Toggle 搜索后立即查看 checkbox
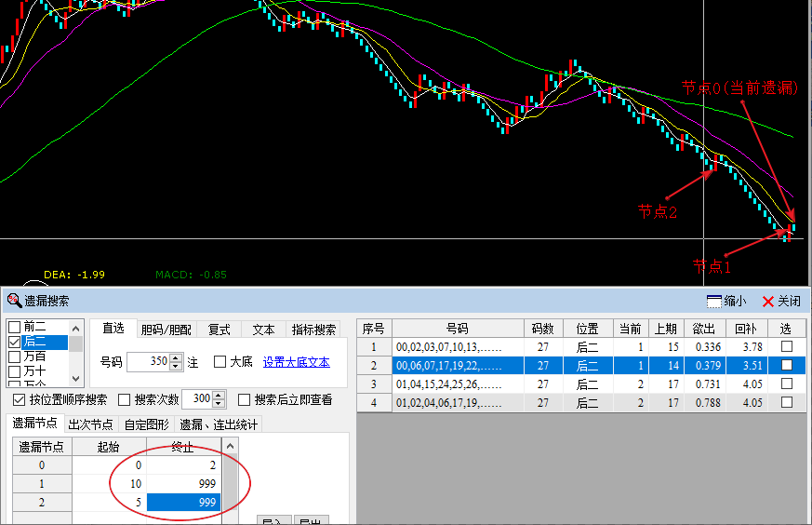Screen dimensions: 812x525 coord(245,399)
